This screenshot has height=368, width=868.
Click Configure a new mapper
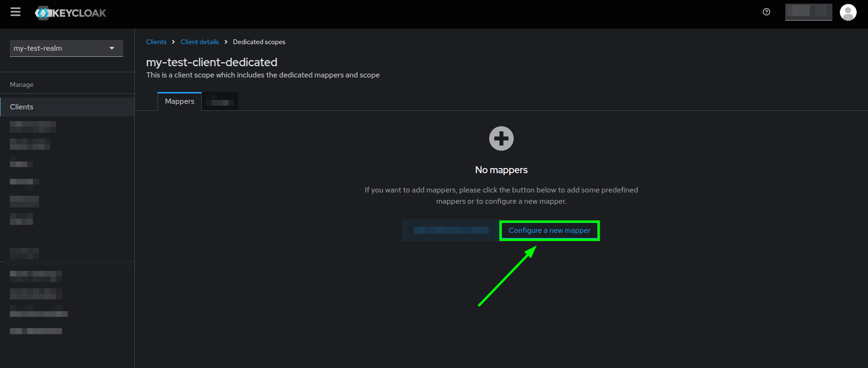pos(549,230)
